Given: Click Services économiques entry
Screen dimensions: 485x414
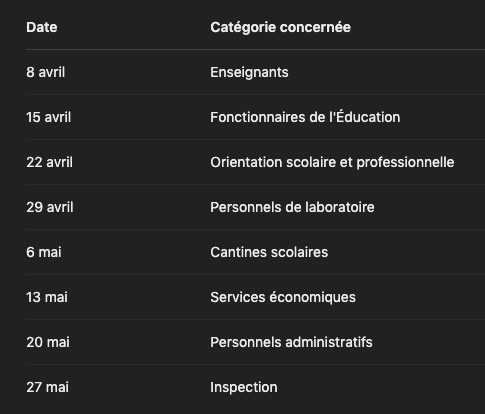Looking at the screenshot, I should coord(283,297).
